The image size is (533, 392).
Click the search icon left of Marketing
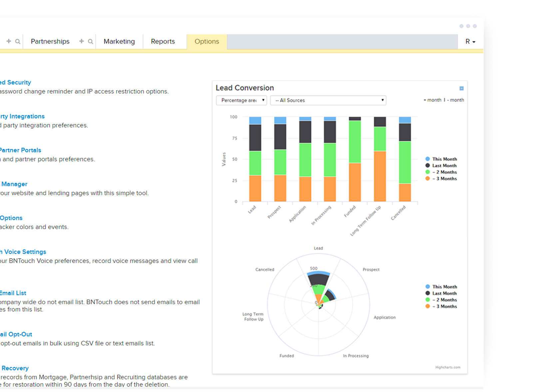pos(90,42)
